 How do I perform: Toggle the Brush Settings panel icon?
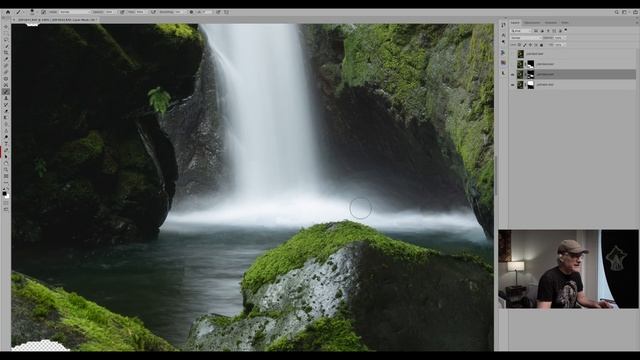[x=43, y=12]
